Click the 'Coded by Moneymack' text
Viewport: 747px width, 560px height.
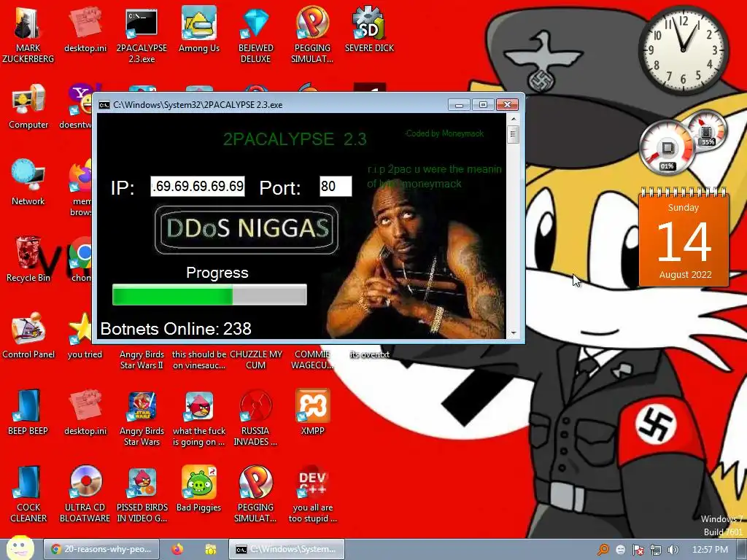point(444,133)
